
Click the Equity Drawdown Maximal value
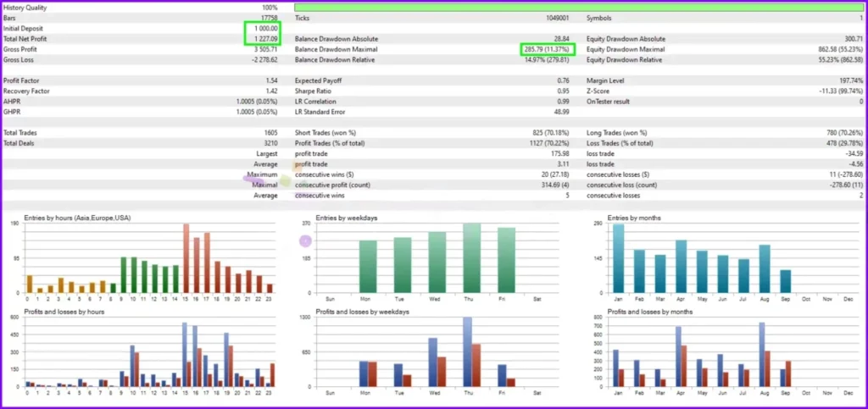click(837, 50)
